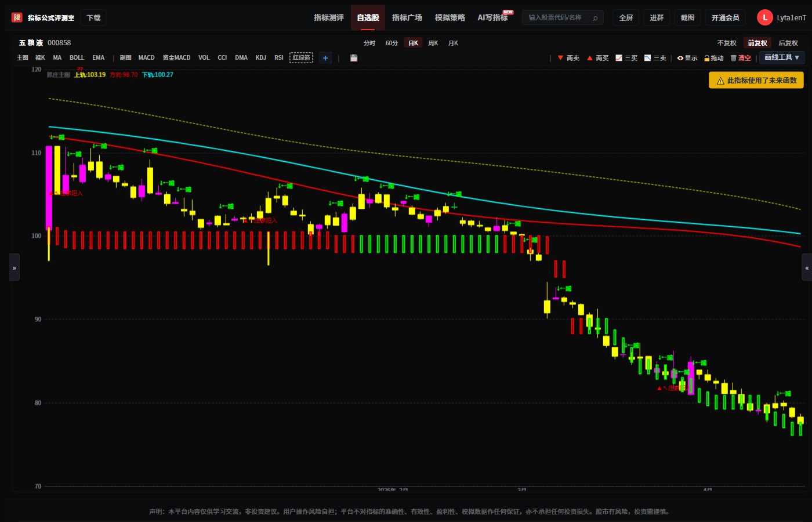
Task: Click the 上轨:103.19 value label
Action: [90, 75]
